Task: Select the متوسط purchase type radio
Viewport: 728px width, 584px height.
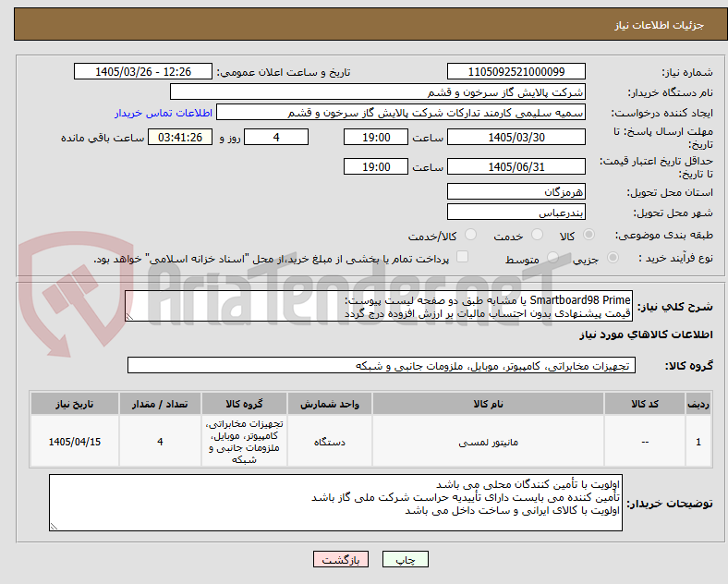Action: pos(552,257)
